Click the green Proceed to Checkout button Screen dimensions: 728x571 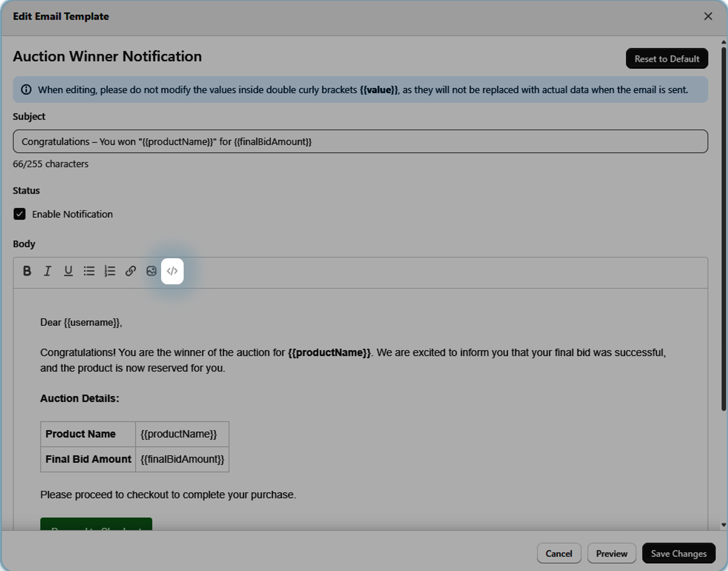[96, 524]
